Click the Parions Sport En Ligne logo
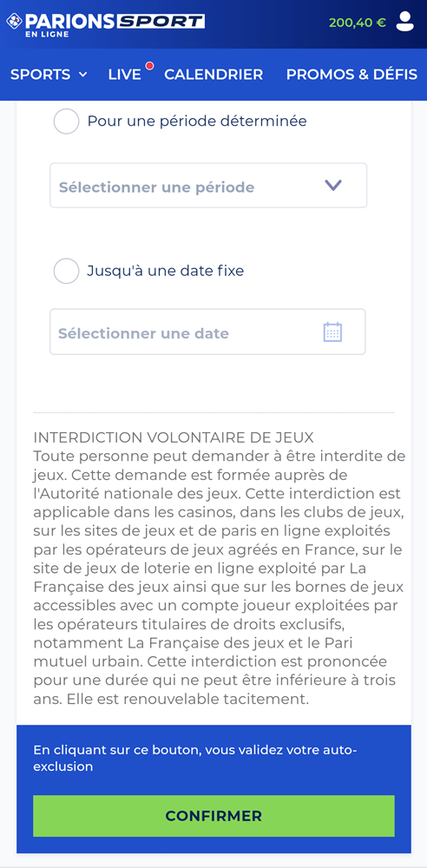Image resolution: width=427 pixels, height=868 pixels. tap(105, 24)
